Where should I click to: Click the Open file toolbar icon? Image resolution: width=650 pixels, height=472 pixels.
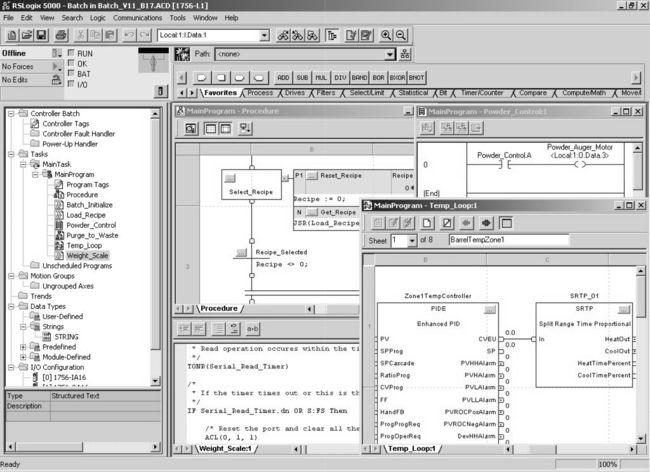click(27, 35)
